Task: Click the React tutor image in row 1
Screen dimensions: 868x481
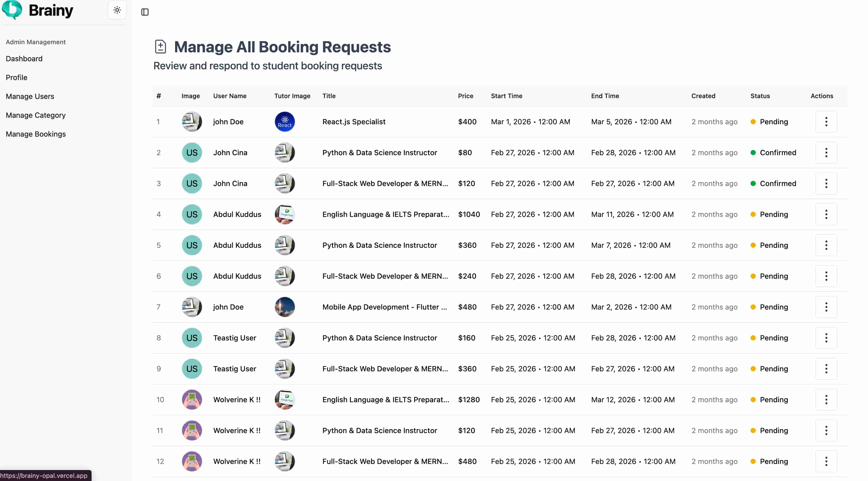Action: point(285,122)
